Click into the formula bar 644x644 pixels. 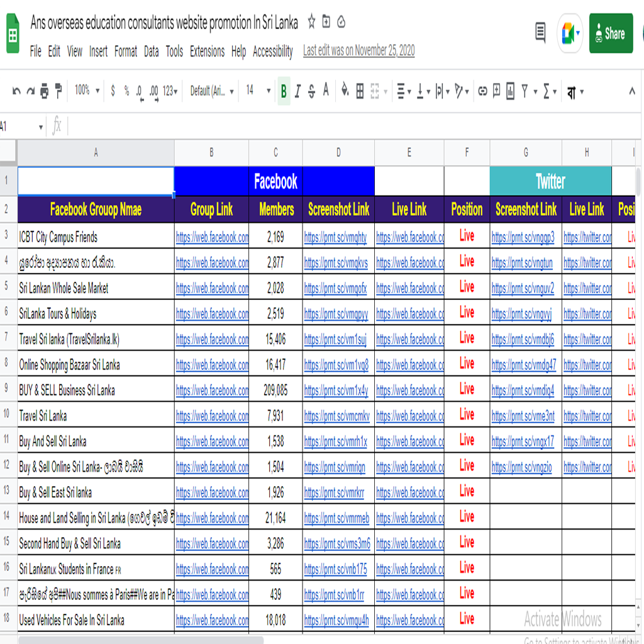tap(353, 125)
